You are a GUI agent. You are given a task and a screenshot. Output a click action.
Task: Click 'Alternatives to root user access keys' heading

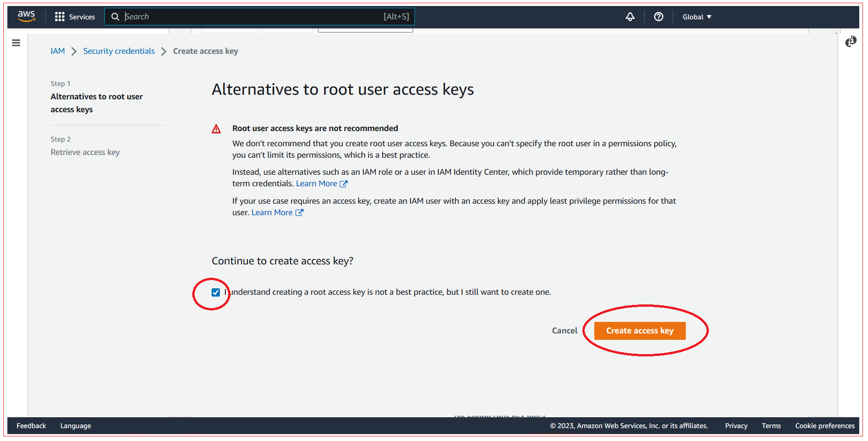pos(343,90)
